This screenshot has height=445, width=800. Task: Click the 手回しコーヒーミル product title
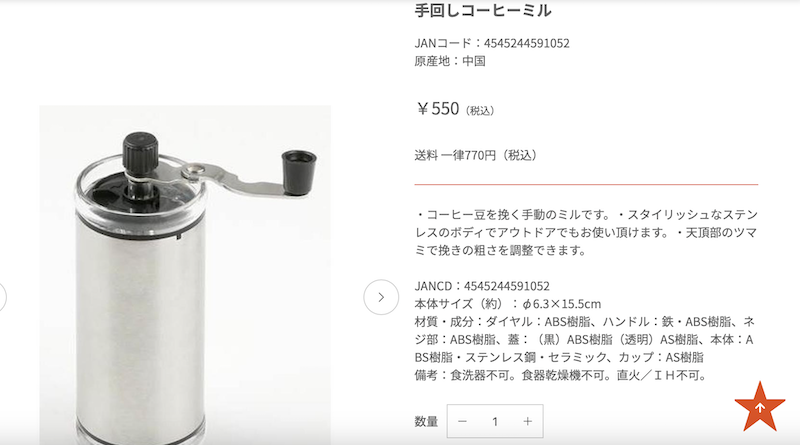click(483, 10)
